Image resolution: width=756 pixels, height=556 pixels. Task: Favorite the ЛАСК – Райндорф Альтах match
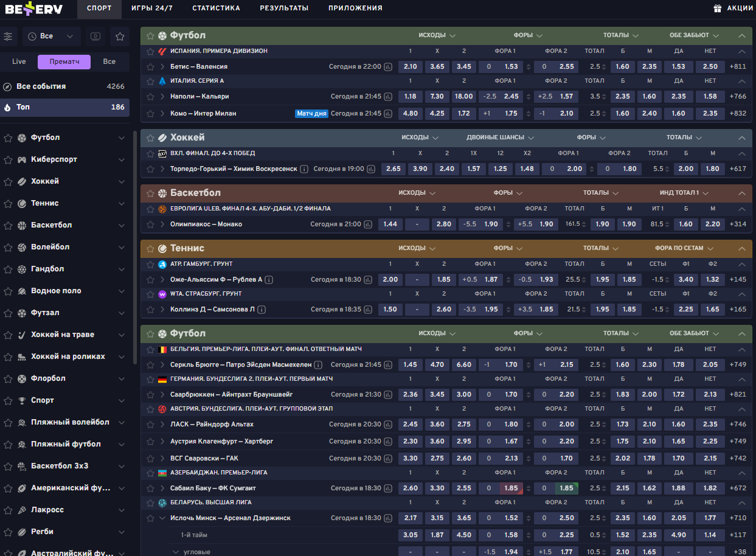[x=150, y=425]
